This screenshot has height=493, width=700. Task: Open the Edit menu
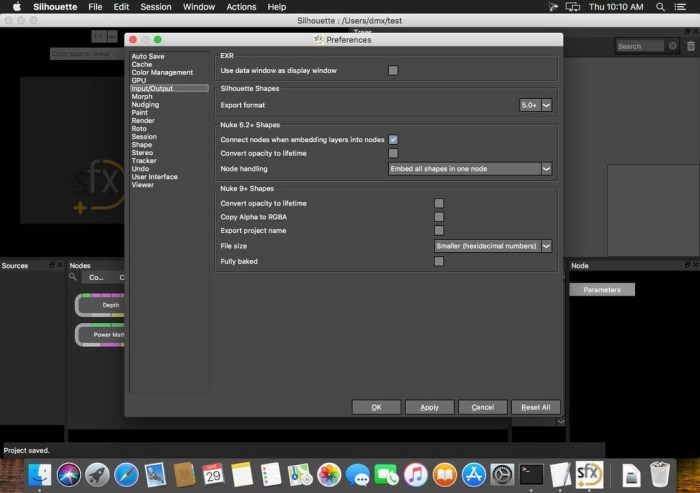[x=121, y=7]
